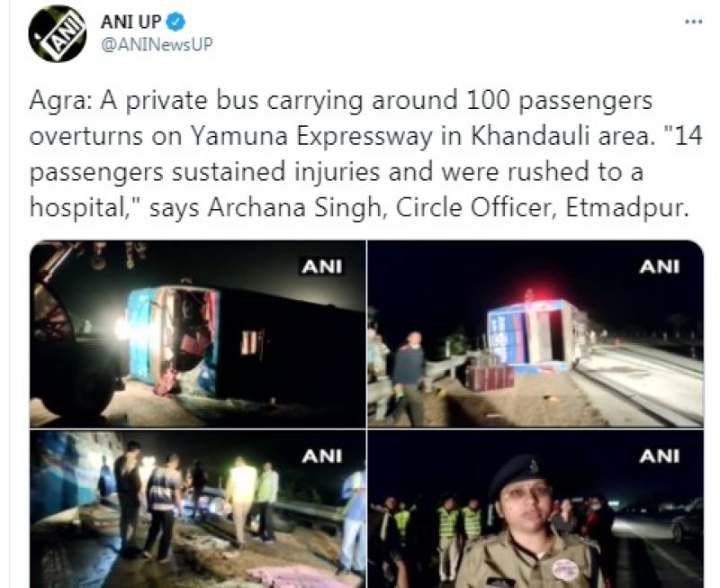Click the blue verified badge
720x588 pixels.
175,22
